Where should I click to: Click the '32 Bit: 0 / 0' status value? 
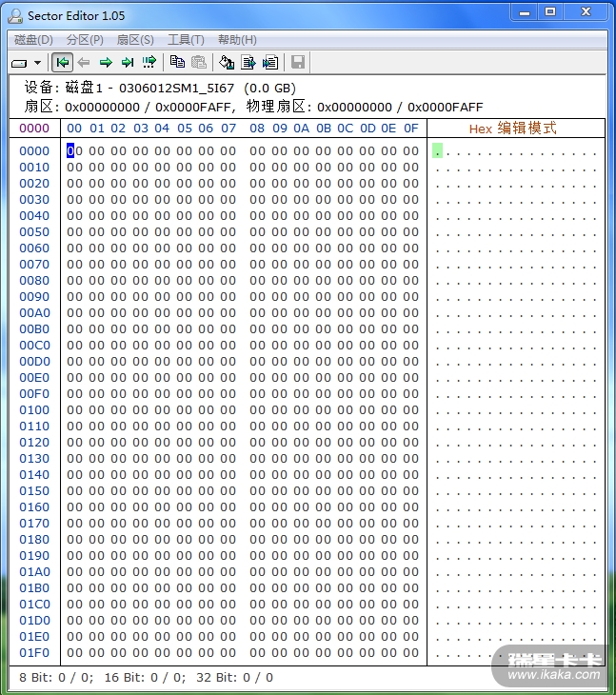tap(234, 677)
